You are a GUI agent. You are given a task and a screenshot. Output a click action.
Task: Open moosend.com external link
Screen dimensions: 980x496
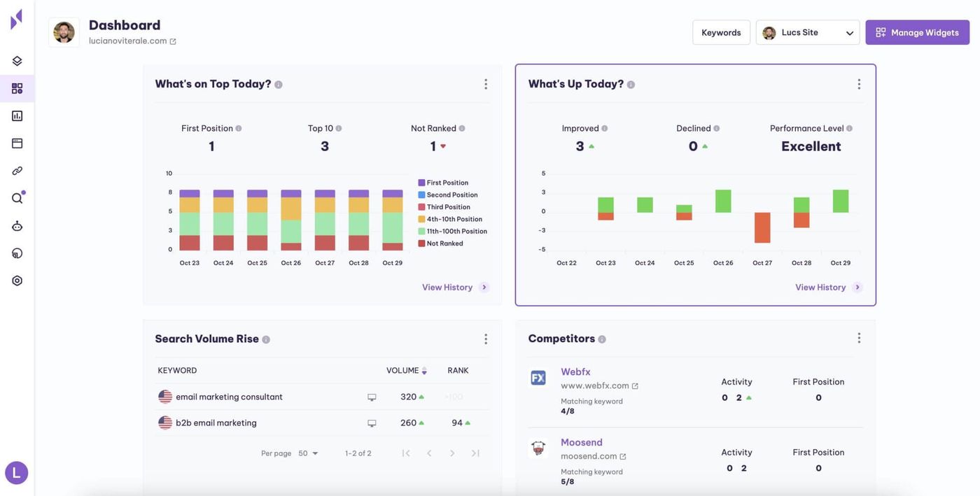pos(594,456)
